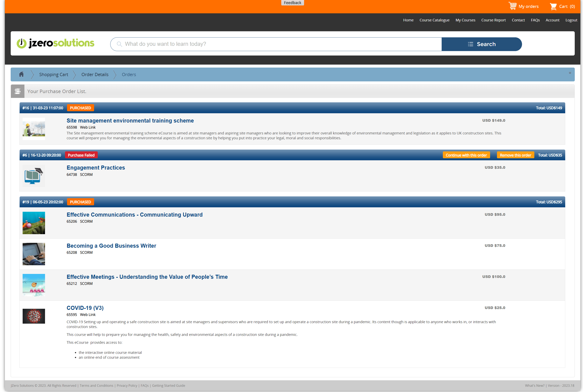
Task: Click the Engagement Practices course thumbnail
Action: (x=34, y=176)
